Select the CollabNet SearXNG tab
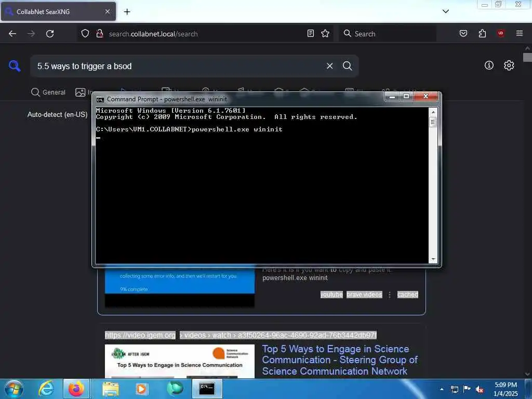The width and height of the screenshot is (532, 399). (x=58, y=11)
